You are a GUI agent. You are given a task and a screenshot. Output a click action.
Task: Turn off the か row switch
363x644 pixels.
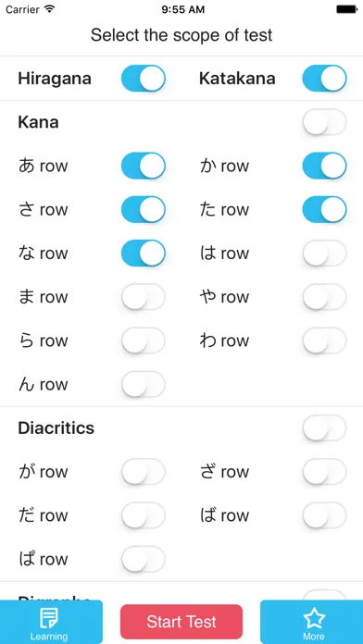(x=324, y=166)
